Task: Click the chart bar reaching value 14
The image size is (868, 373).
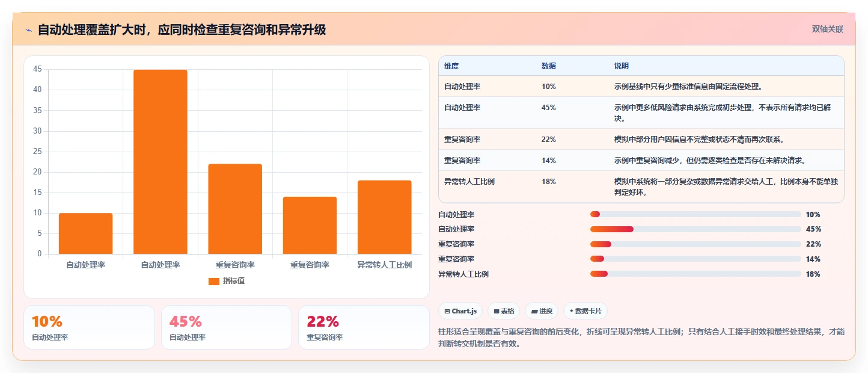Action: (310, 226)
